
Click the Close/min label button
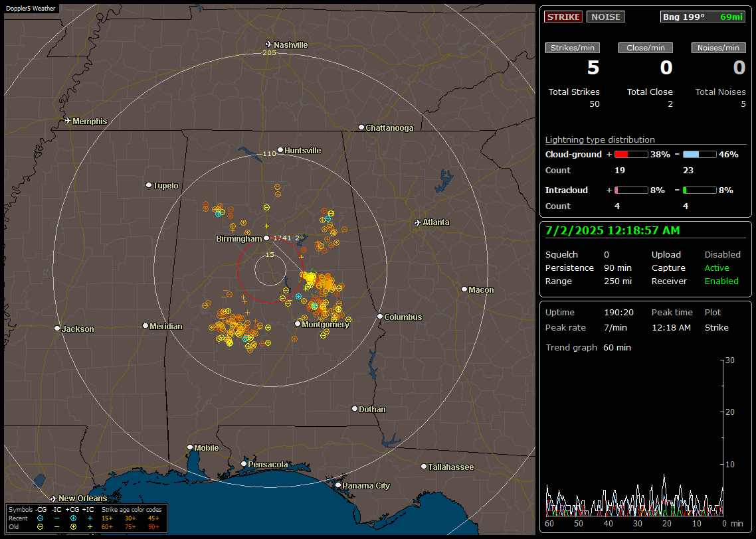(x=646, y=48)
